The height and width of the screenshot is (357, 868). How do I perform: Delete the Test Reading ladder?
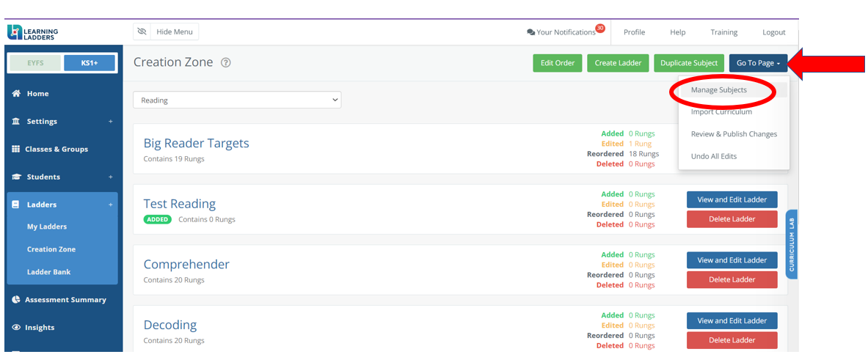[x=732, y=219]
